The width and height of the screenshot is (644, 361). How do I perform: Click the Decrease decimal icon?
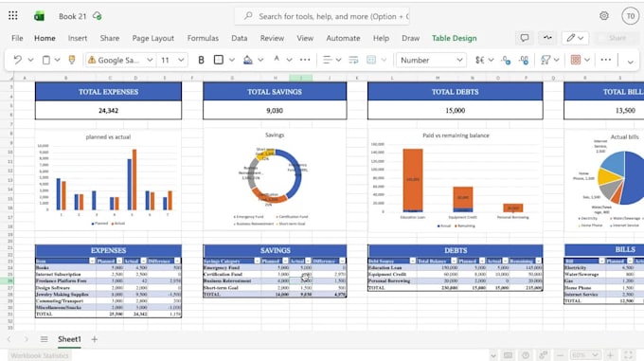point(506,60)
